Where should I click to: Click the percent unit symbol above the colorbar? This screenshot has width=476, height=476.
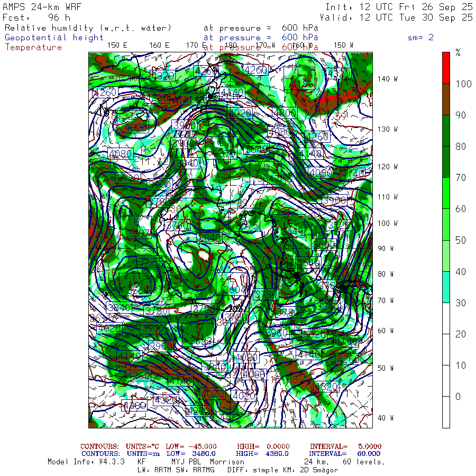pos(458,52)
